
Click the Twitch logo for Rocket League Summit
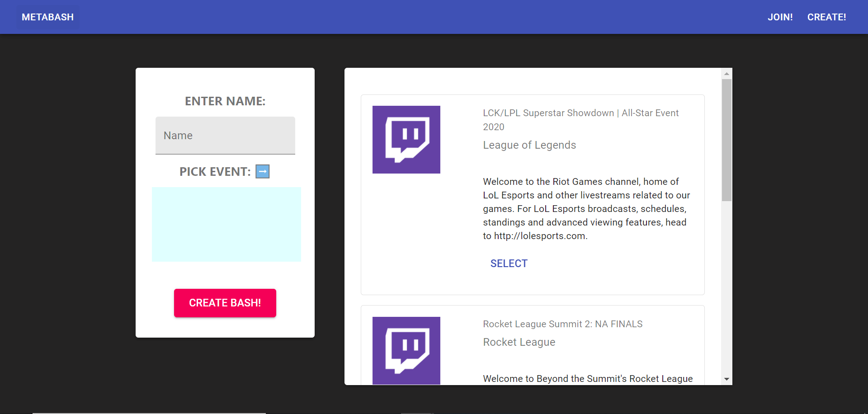click(406, 351)
